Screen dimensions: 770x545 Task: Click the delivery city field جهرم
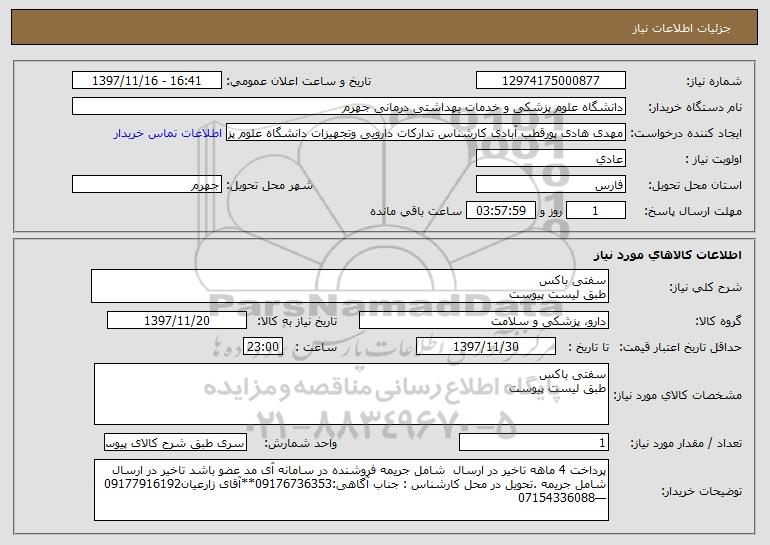pos(147,185)
